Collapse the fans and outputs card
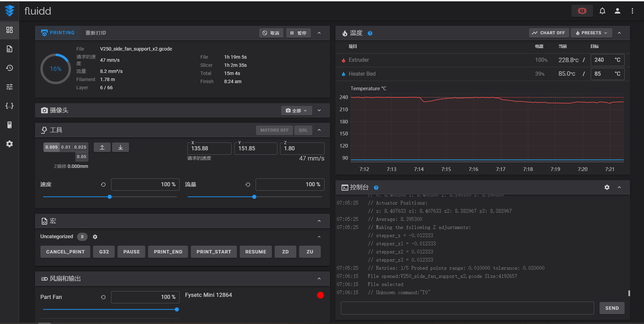 click(x=319, y=279)
